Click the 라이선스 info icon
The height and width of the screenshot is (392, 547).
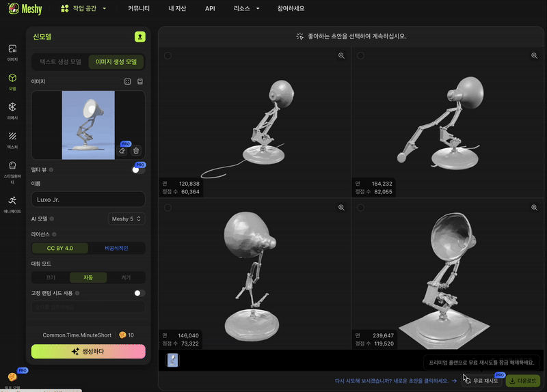point(54,234)
